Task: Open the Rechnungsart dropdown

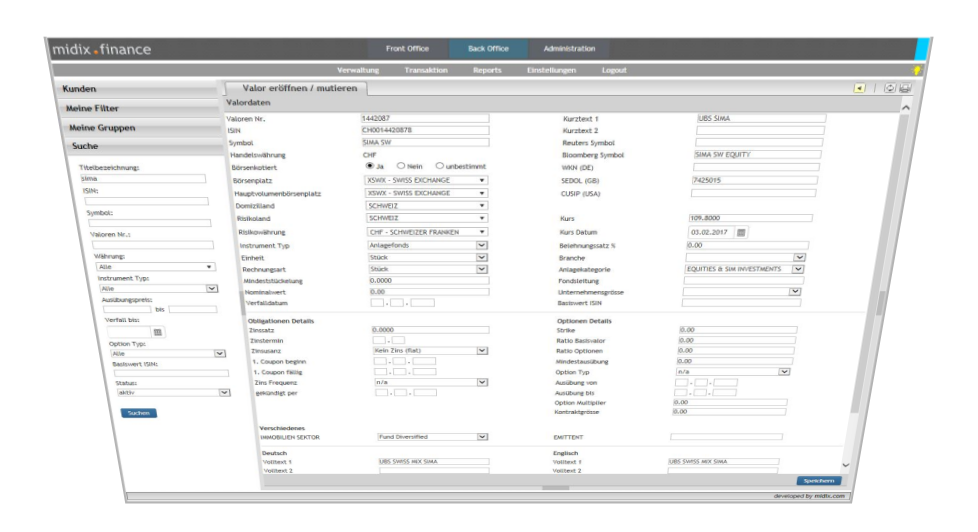Action: coord(428,269)
